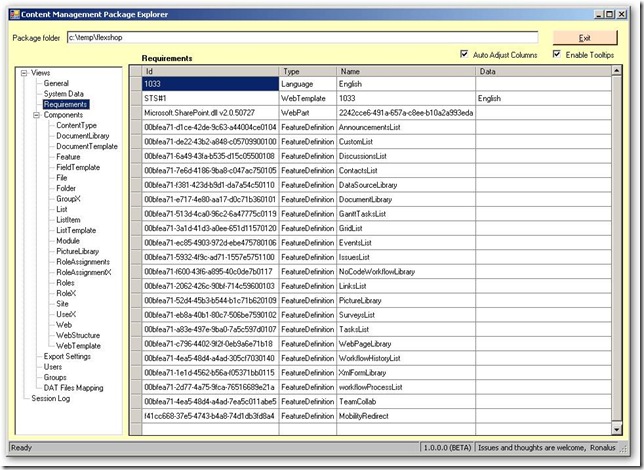Select GroupX tree item
This screenshot has height=470, width=644.
tap(68, 199)
